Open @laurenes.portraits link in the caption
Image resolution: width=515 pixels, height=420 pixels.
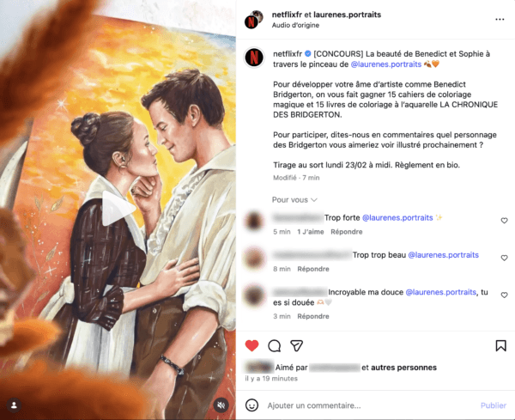386,64
